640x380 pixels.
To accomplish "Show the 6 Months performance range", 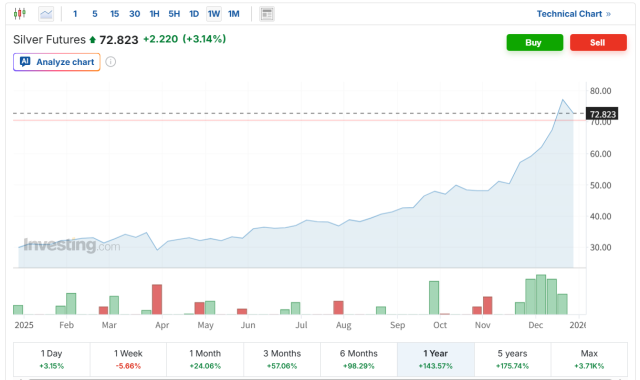I will [x=359, y=359].
